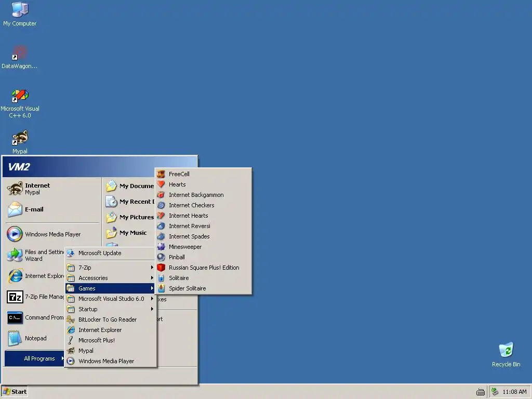Open Notepad from the Start menu

(x=35, y=338)
